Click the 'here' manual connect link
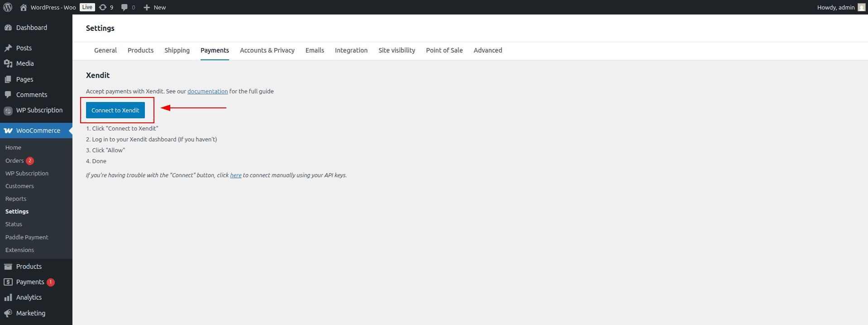Screen dimensions: 868x325 tap(235, 175)
